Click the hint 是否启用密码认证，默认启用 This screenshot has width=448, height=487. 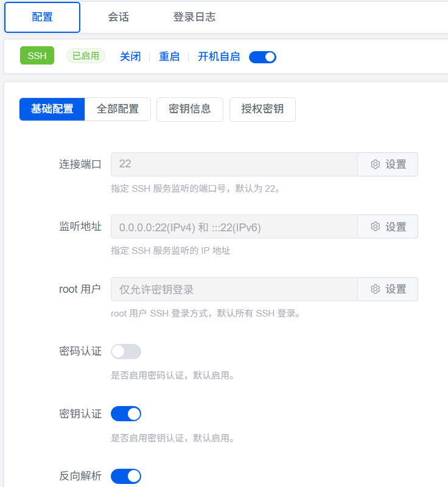click(x=172, y=376)
